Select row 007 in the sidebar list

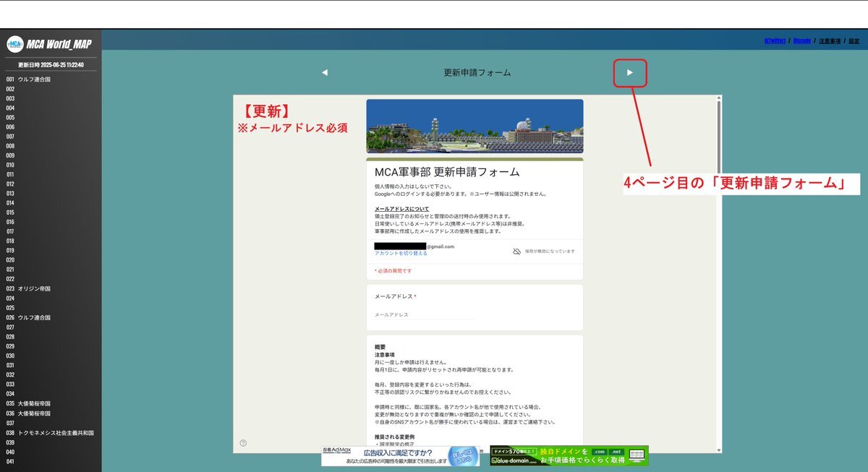pos(51,136)
